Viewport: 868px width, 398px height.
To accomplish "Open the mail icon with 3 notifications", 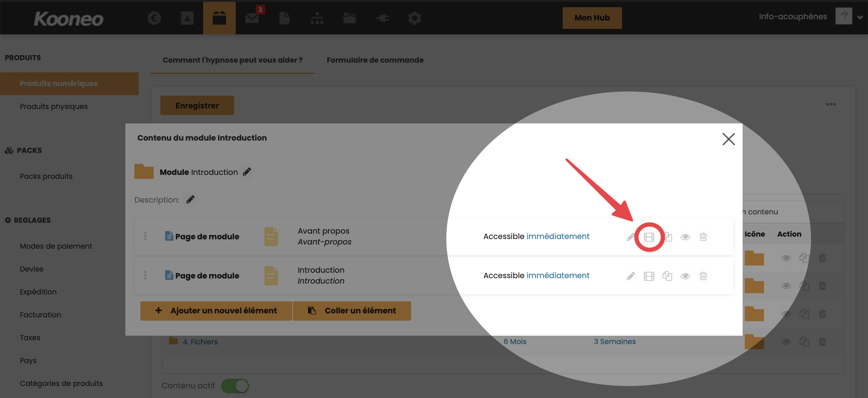I will pos(252,18).
